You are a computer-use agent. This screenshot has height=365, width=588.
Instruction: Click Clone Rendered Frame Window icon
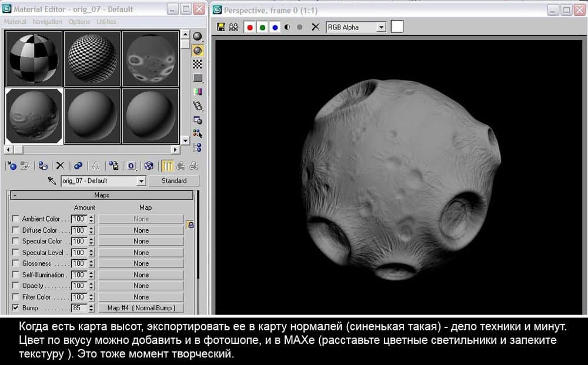233,27
